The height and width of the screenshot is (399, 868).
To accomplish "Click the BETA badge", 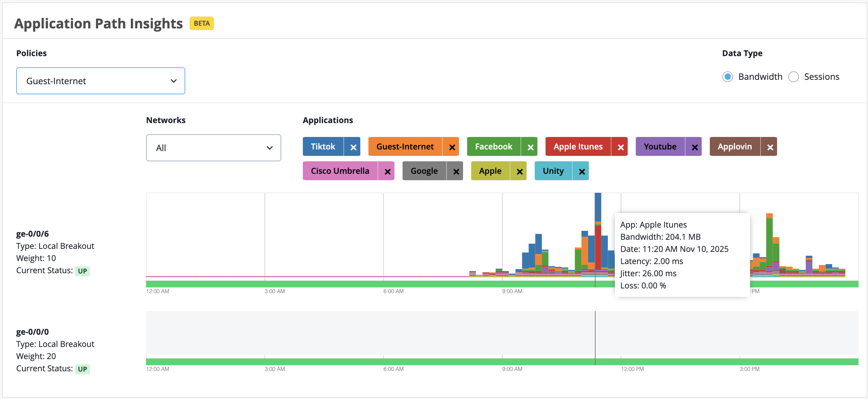I will [202, 23].
